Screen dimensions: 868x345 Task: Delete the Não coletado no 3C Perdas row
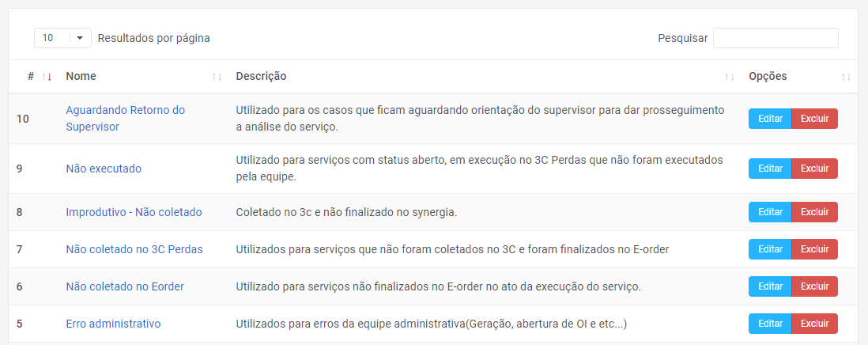point(814,249)
